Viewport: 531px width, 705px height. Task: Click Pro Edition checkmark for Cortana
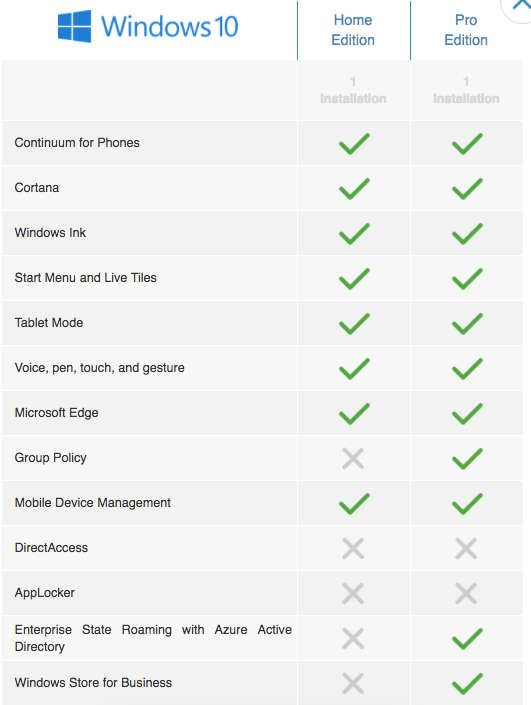coord(467,188)
